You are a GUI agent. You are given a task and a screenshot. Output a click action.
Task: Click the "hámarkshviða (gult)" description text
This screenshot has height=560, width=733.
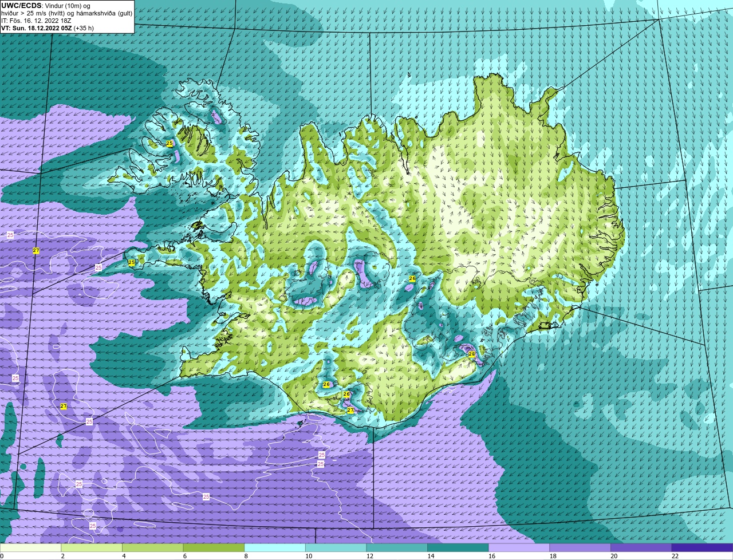[x=105, y=13]
